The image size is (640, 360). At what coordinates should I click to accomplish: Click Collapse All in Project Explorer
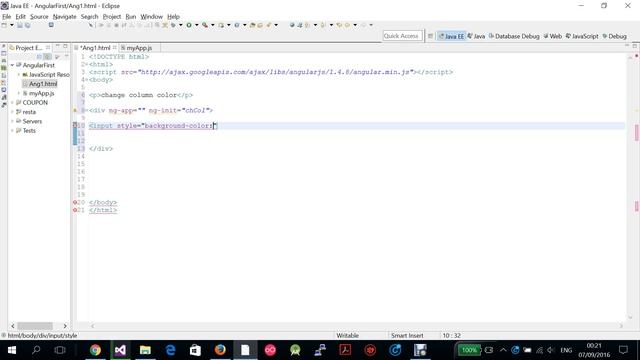(x=39, y=57)
